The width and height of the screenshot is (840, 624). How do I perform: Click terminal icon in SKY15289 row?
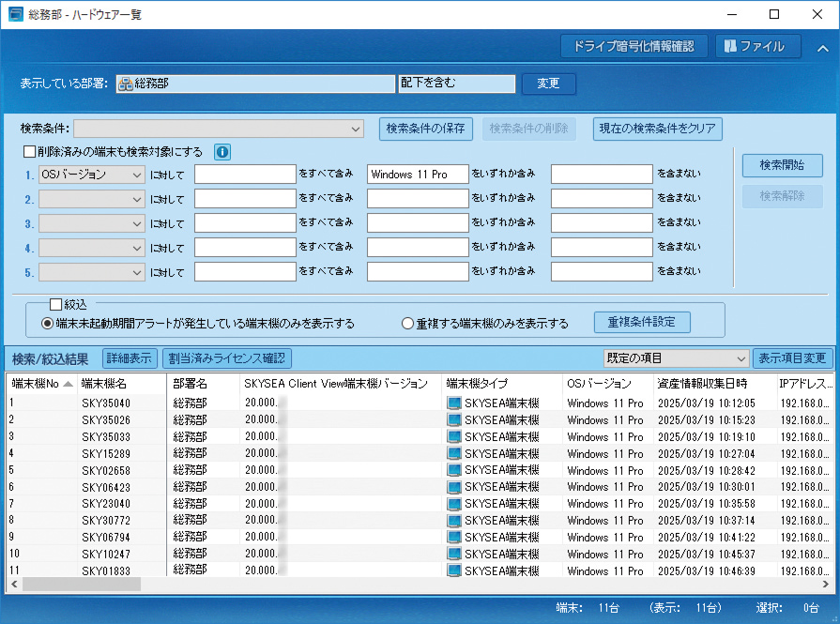pyautogui.click(x=453, y=453)
